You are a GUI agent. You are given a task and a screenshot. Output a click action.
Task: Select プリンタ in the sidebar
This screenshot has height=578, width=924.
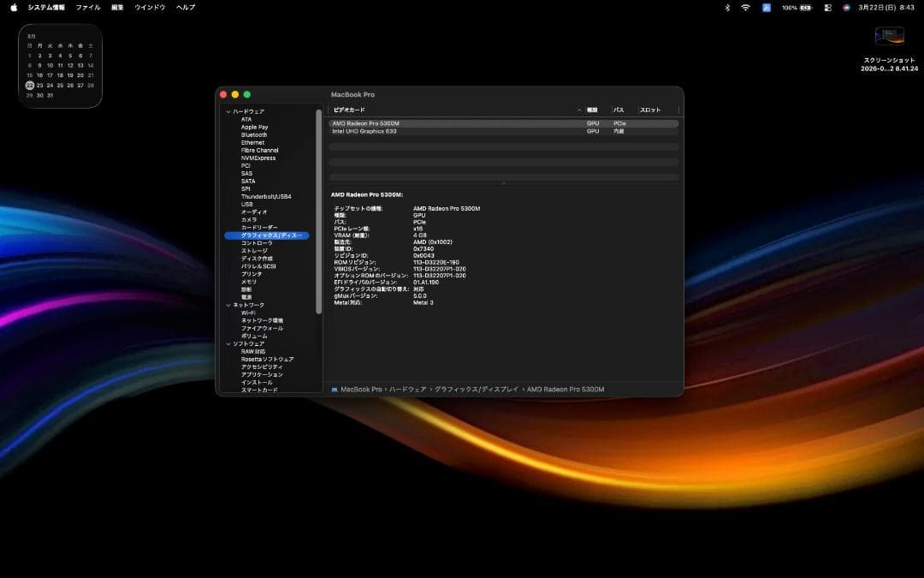252,274
